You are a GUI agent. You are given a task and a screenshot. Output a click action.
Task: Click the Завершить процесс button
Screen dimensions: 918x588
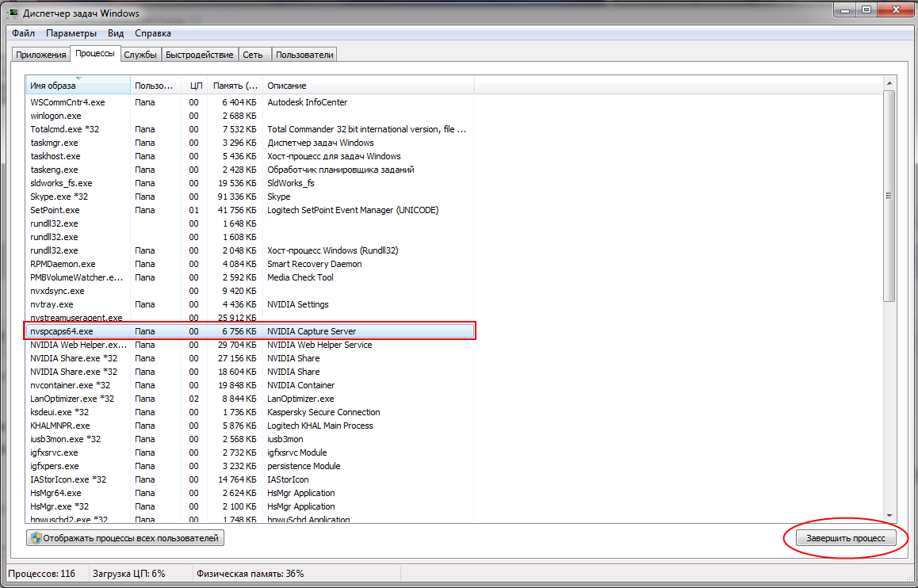point(845,538)
